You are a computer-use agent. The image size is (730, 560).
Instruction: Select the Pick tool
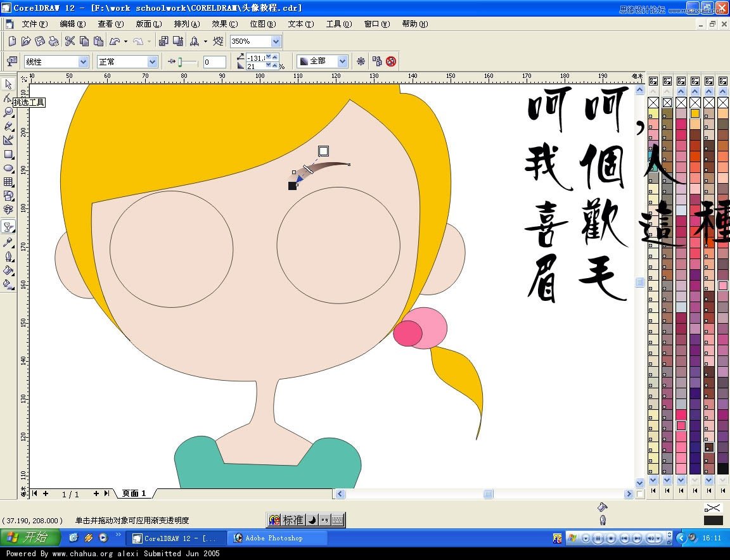(x=9, y=84)
